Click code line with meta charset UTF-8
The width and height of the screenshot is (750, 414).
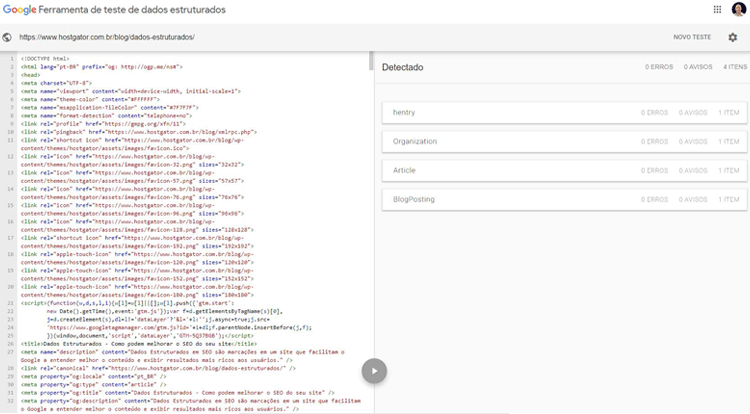56,83
